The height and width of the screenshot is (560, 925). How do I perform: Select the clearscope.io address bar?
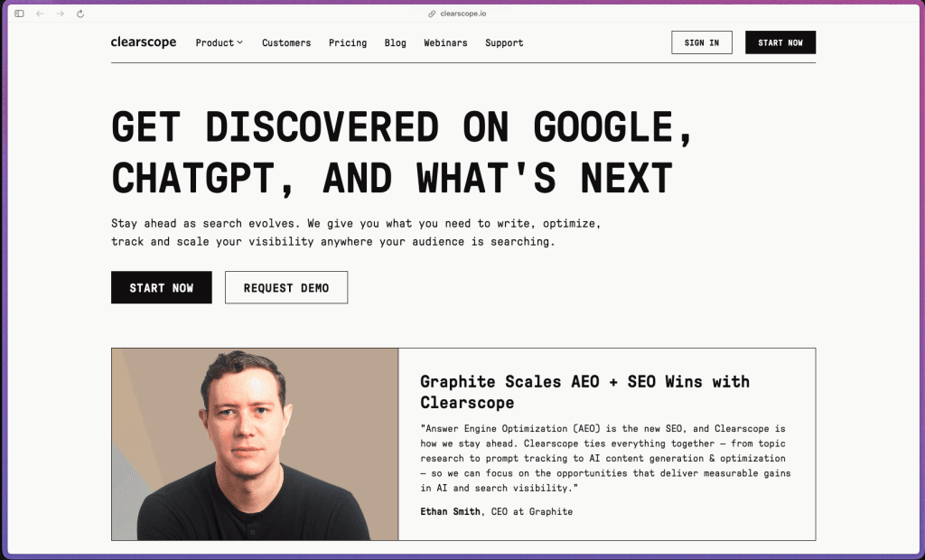point(457,14)
